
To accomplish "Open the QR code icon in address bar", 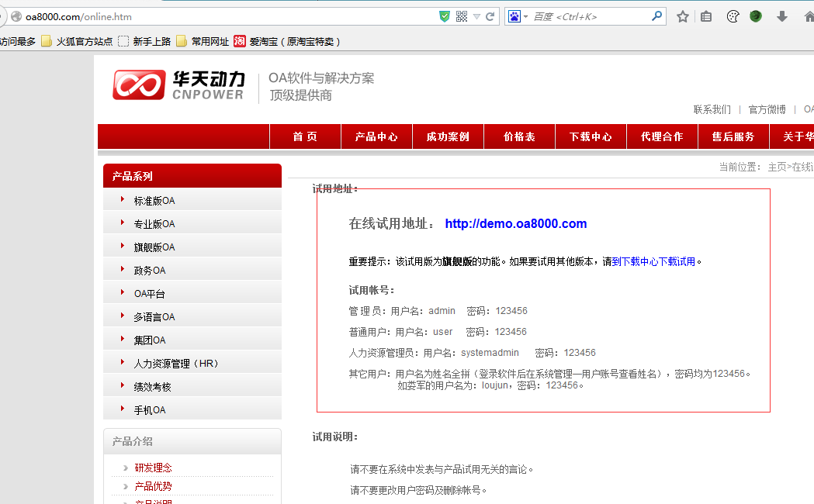I will pos(462,16).
